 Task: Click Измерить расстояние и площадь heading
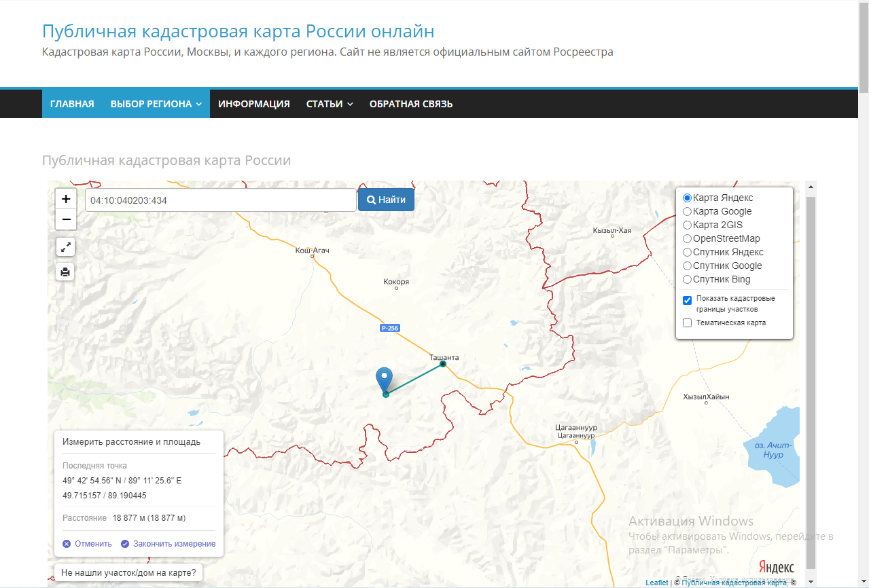[132, 442]
